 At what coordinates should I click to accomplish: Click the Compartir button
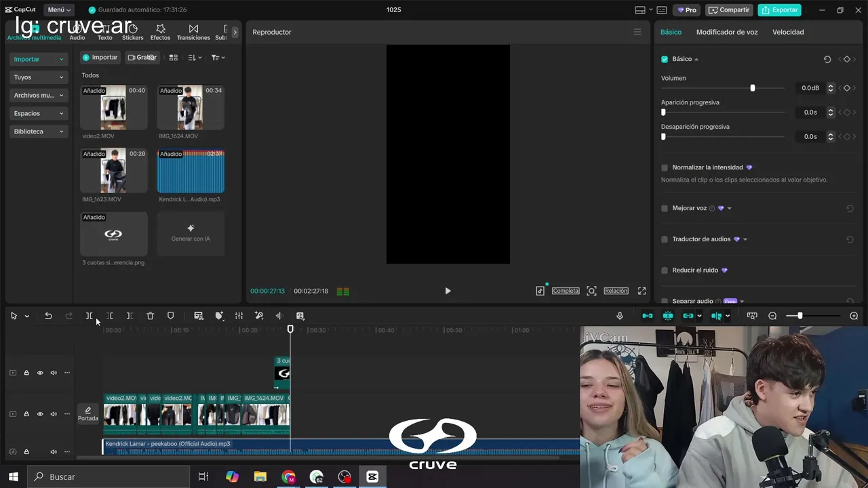tap(729, 10)
